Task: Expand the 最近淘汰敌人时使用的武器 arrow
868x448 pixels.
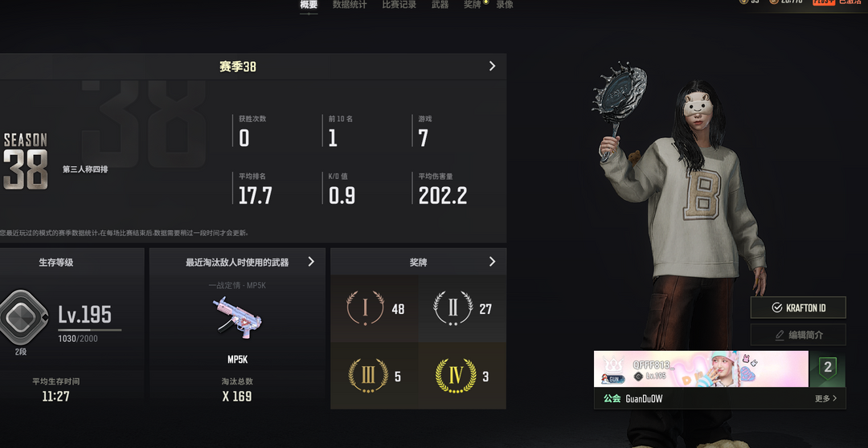Action: pyautogui.click(x=311, y=262)
